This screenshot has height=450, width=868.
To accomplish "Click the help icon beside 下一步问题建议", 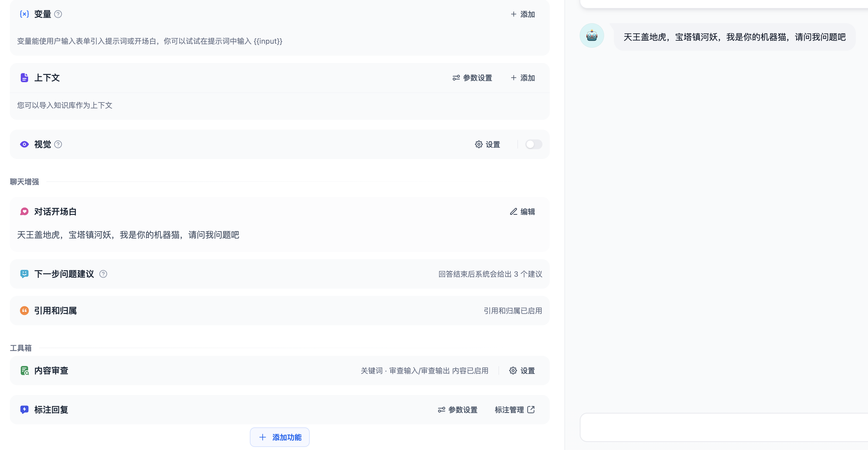I will coord(103,274).
